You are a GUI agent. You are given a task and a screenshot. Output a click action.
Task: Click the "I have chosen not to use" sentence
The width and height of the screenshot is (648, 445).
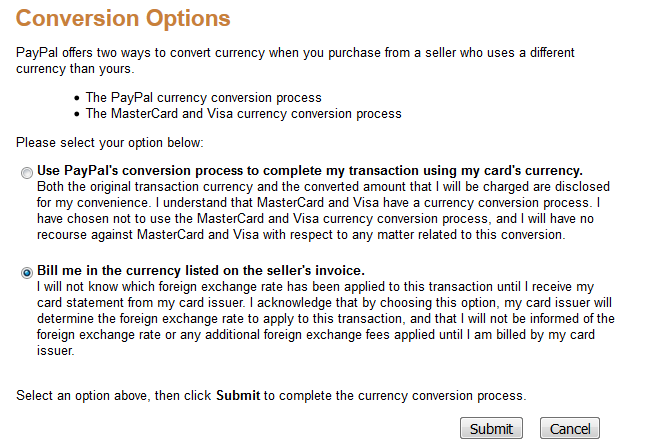[x=300, y=219]
